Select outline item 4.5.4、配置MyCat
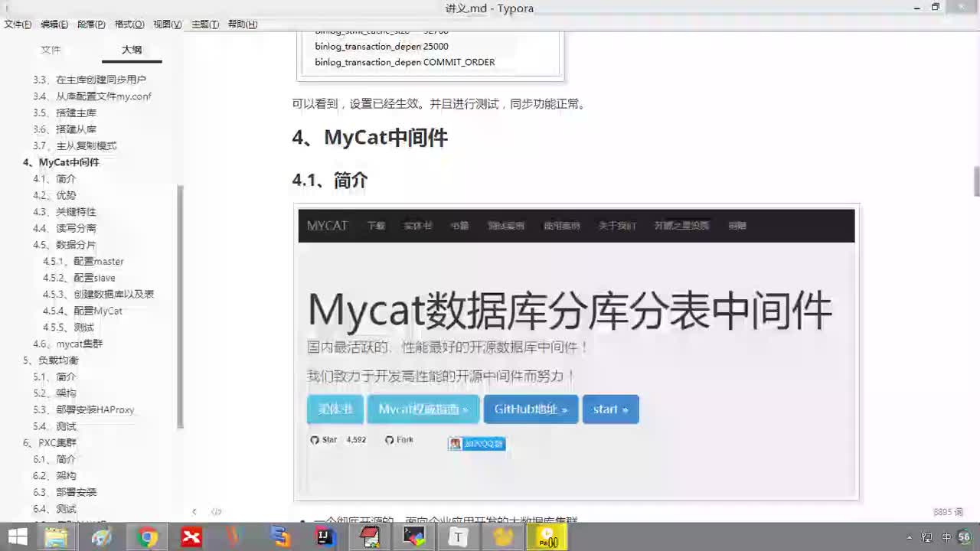Image resolution: width=980 pixels, height=551 pixels. click(x=82, y=311)
